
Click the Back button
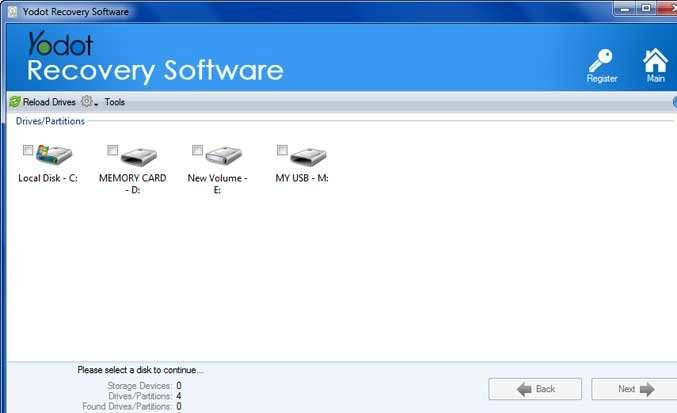click(535, 389)
